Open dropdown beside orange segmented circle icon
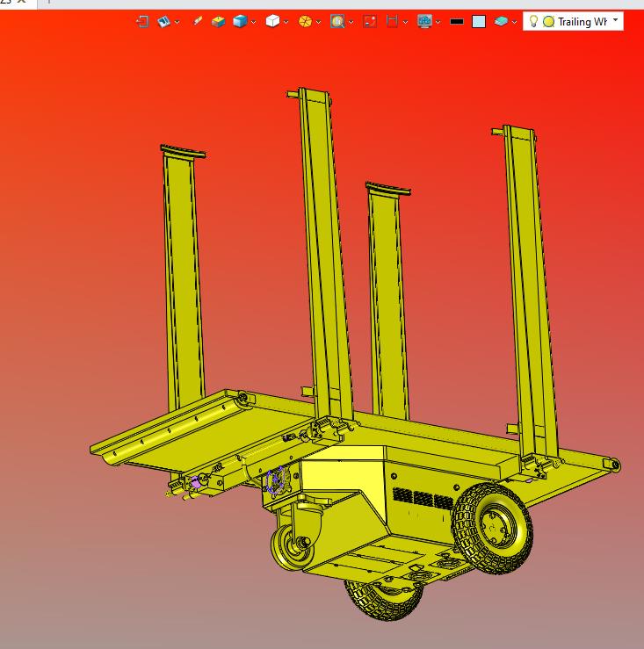The height and width of the screenshot is (649, 644). click(x=318, y=22)
